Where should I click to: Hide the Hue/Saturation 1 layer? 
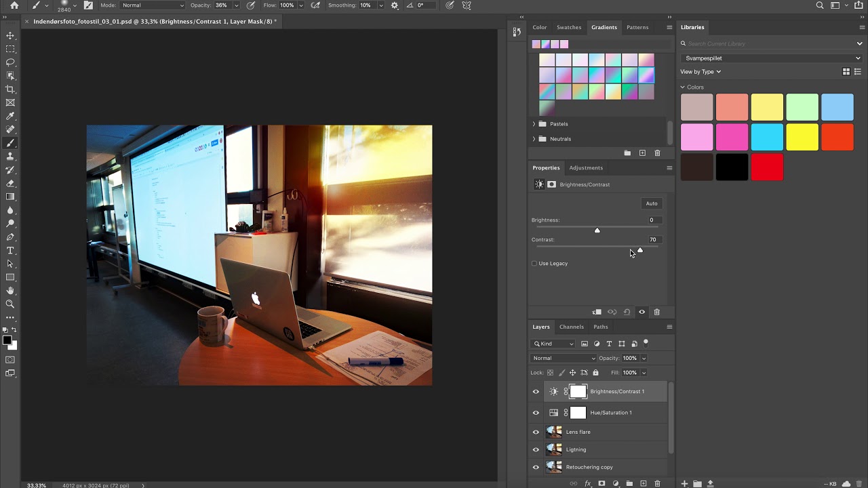[x=536, y=413]
